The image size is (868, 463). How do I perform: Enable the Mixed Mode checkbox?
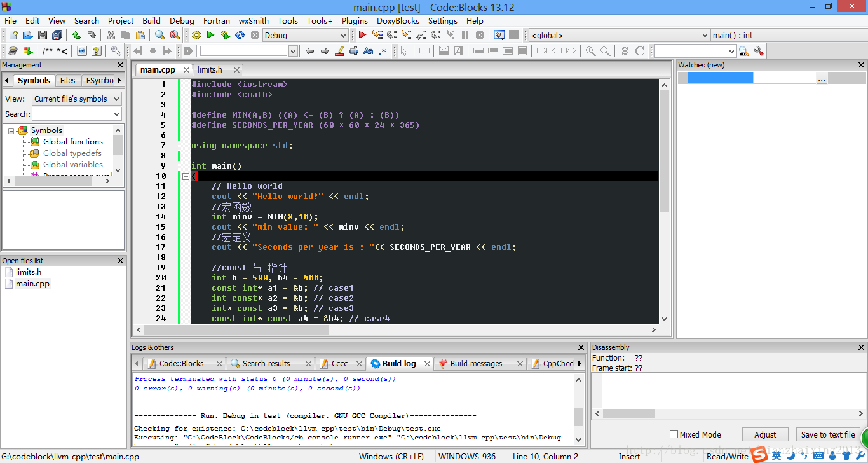pyautogui.click(x=674, y=434)
